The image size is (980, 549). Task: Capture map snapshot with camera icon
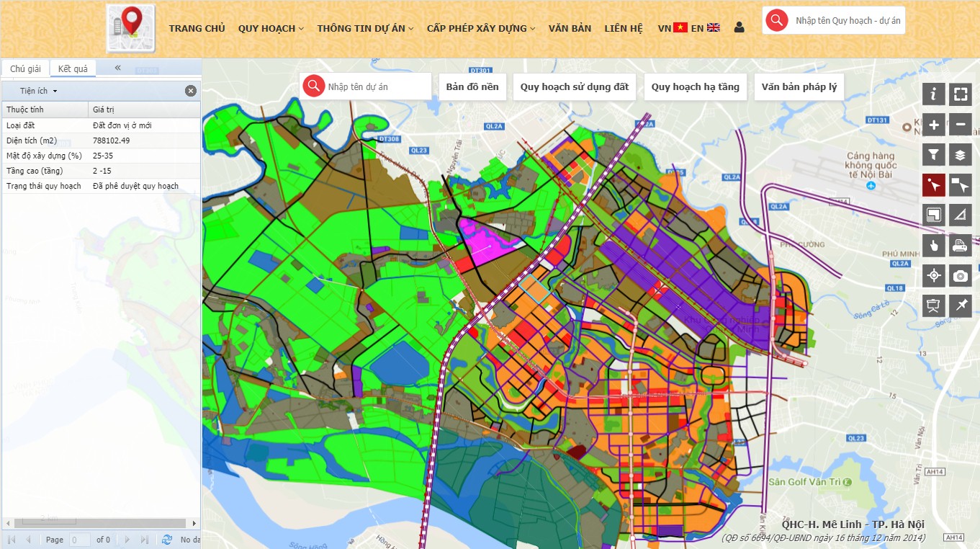tap(961, 275)
